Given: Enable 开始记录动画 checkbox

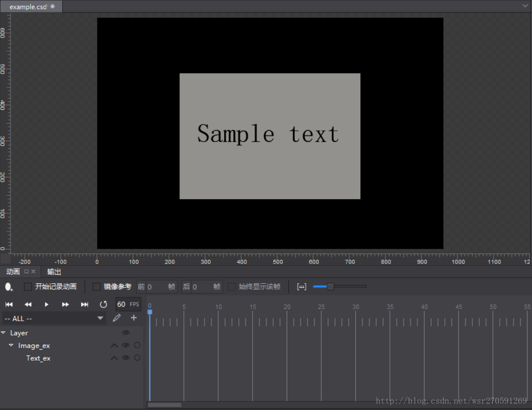Looking at the screenshot, I should pos(28,286).
